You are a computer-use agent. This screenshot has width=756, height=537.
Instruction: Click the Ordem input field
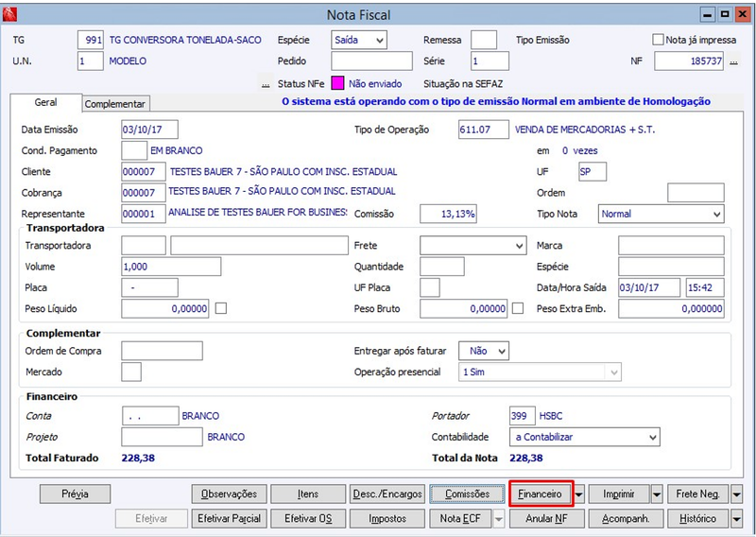point(696,193)
